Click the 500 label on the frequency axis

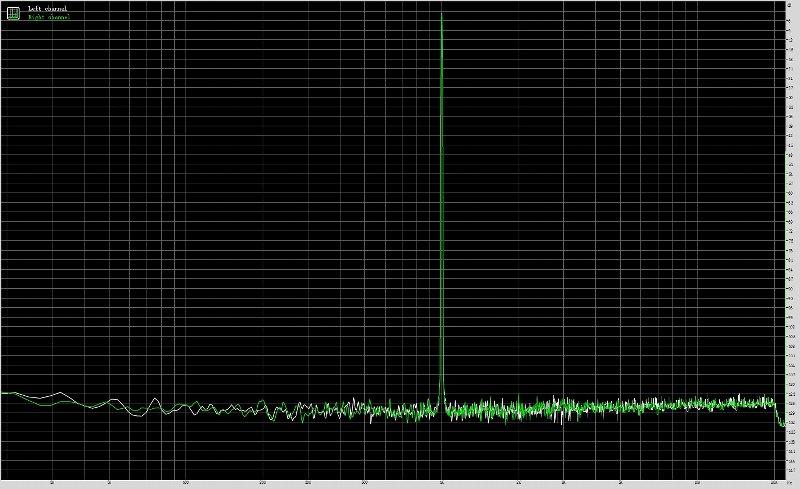point(365,483)
